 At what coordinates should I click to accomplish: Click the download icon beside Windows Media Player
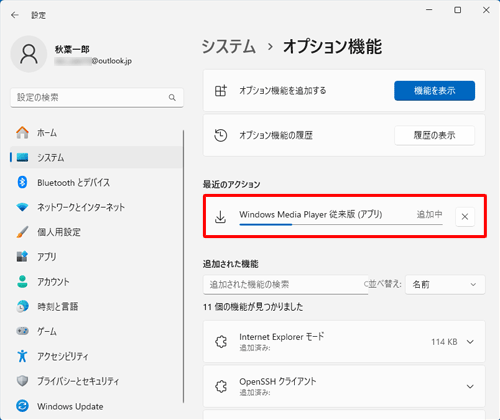coord(220,217)
